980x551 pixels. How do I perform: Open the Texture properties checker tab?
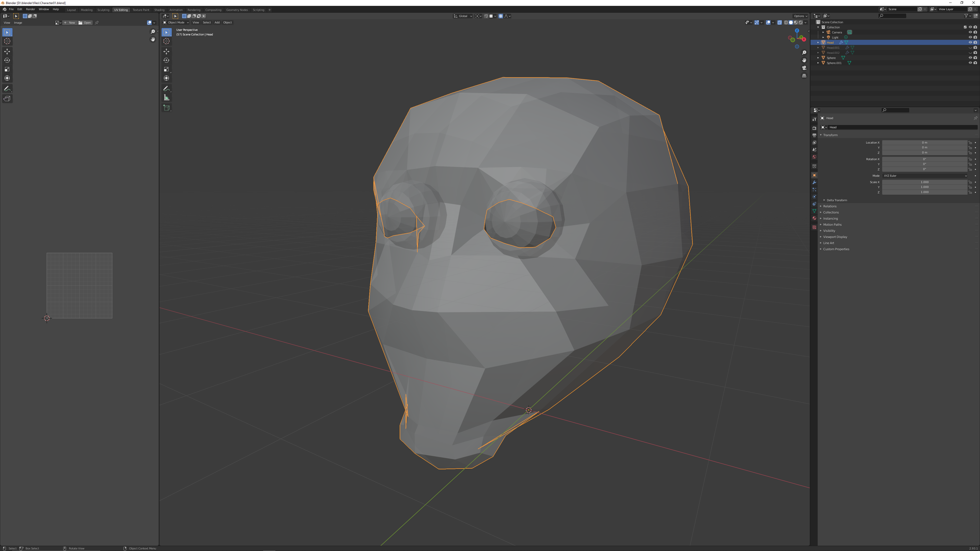(x=814, y=227)
